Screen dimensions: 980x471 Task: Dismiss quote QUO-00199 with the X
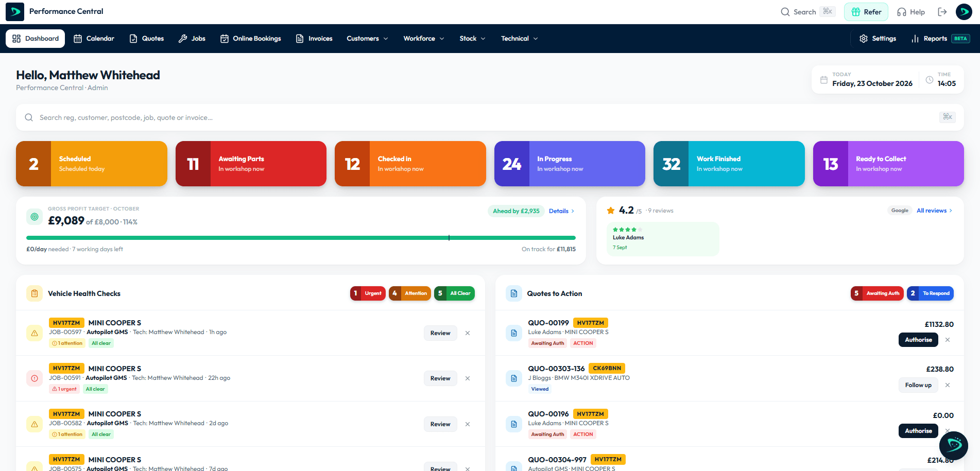click(948, 340)
